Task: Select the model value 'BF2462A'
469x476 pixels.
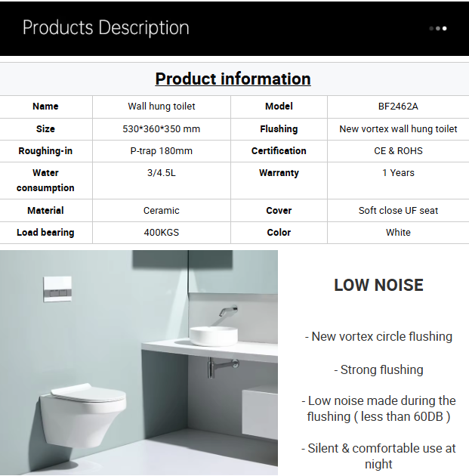Action: [398, 107]
